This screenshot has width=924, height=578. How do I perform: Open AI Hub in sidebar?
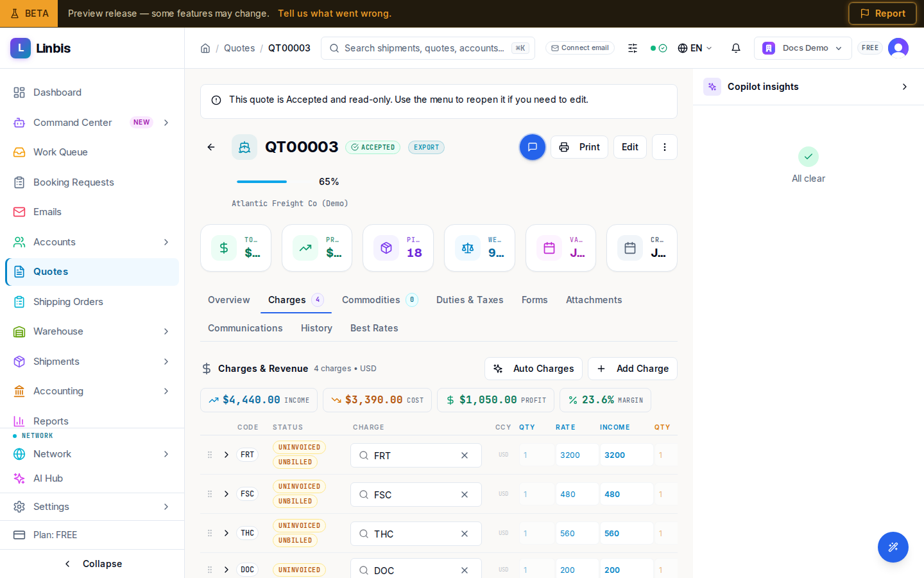(x=92, y=478)
